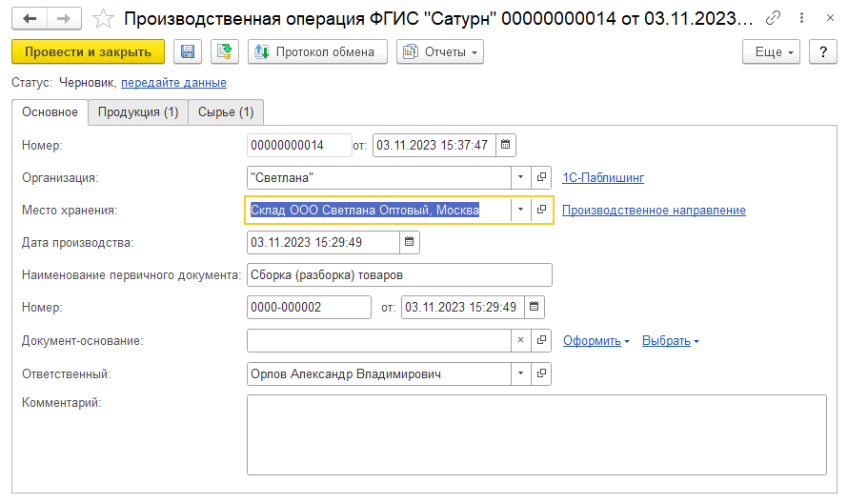Open calendar for production date
848x504 pixels.
coord(409,242)
